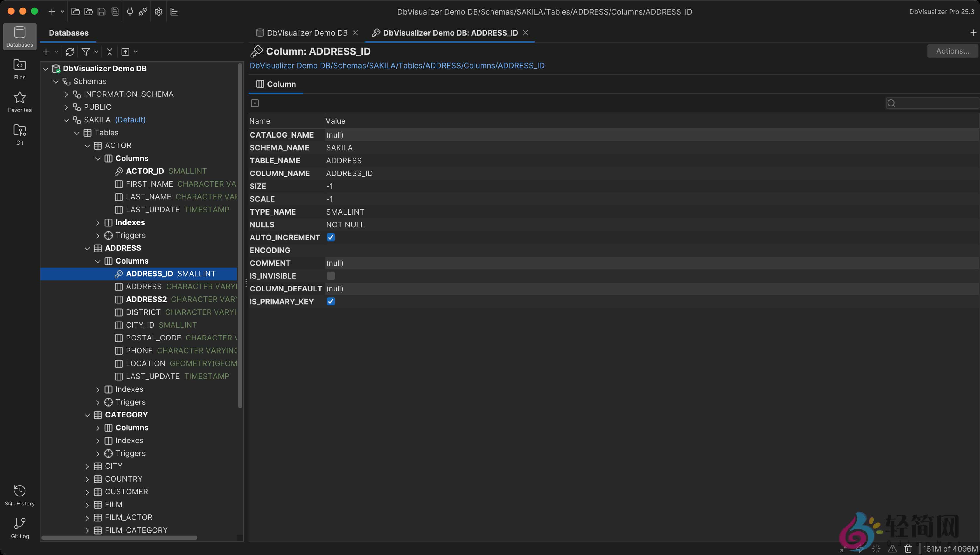Image resolution: width=980 pixels, height=555 pixels.
Task: Open the Files panel in the sidebar
Action: 20,69
